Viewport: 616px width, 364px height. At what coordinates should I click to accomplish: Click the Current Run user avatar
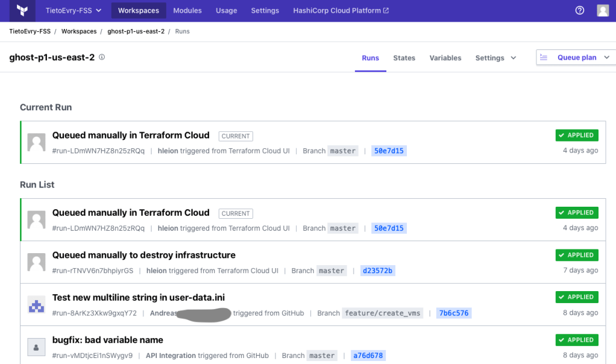(37, 143)
